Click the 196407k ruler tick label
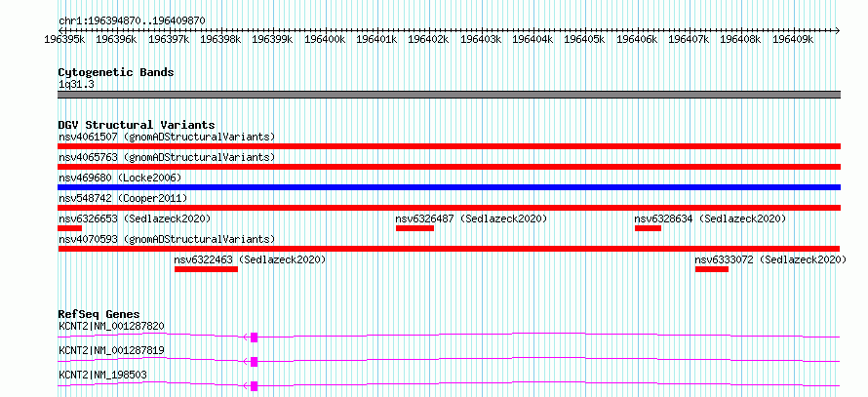The height and width of the screenshot is (397, 868). tap(689, 39)
